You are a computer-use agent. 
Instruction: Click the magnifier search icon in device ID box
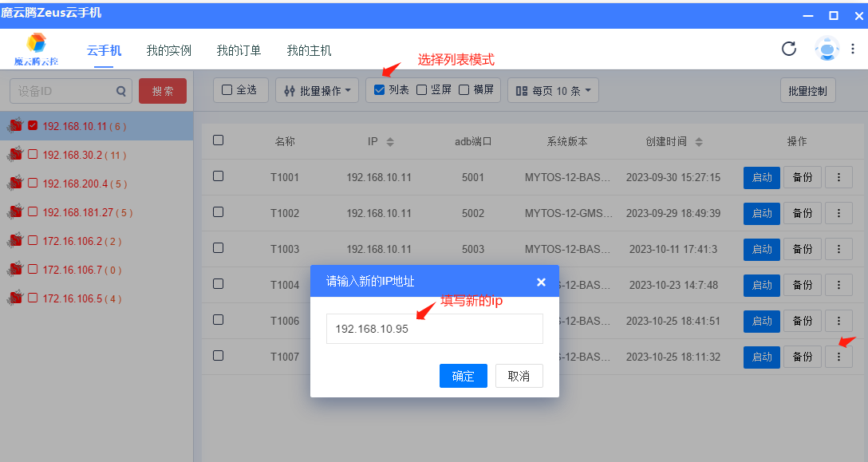[121, 91]
